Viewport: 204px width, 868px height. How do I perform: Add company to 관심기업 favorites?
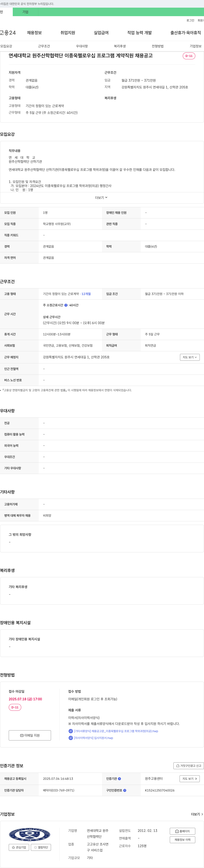coord(19,847)
